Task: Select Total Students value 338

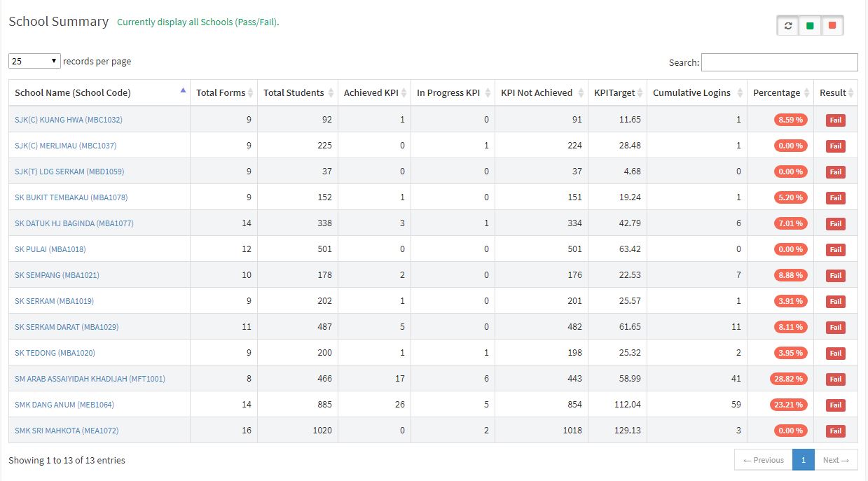Action: point(324,223)
